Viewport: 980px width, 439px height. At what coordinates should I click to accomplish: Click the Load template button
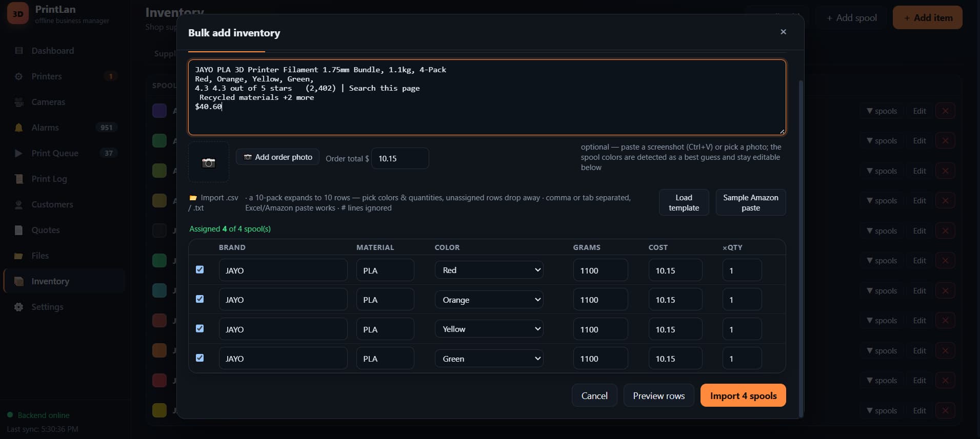click(684, 202)
